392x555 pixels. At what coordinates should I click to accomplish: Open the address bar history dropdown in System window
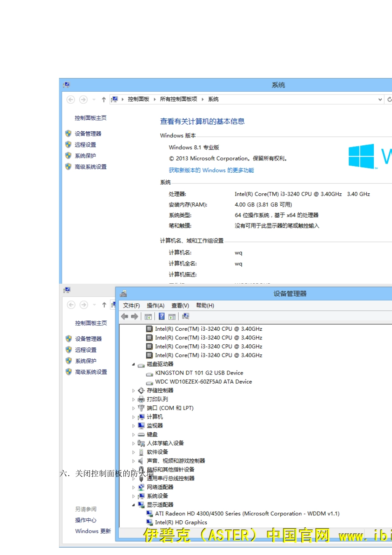tap(380, 100)
